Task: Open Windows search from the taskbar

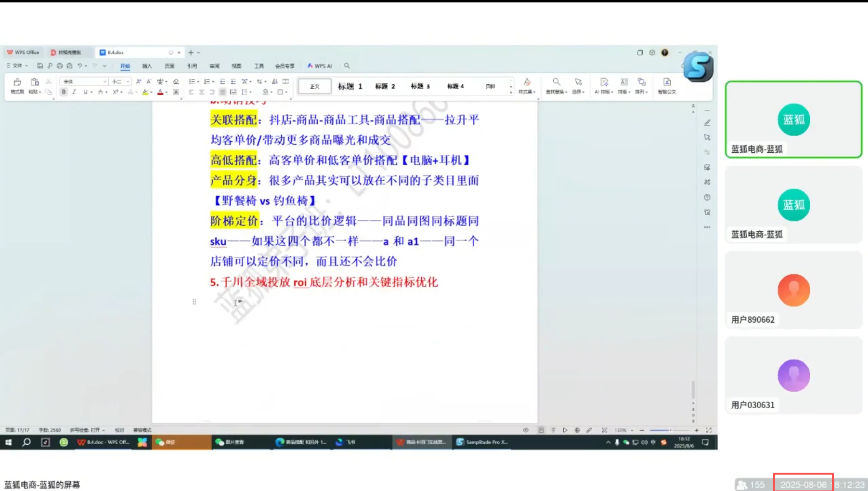Action: click(x=26, y=442)
